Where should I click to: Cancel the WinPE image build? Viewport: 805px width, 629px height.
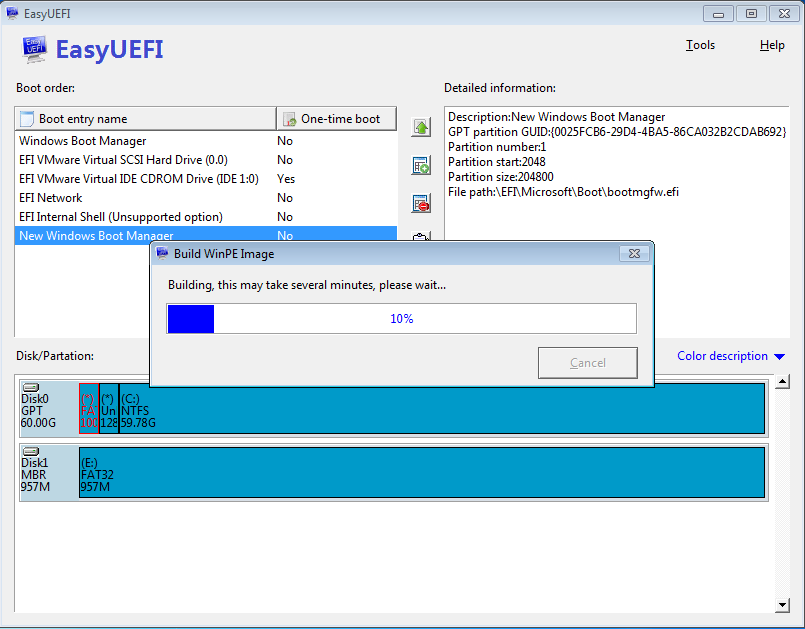click(588, 363)
